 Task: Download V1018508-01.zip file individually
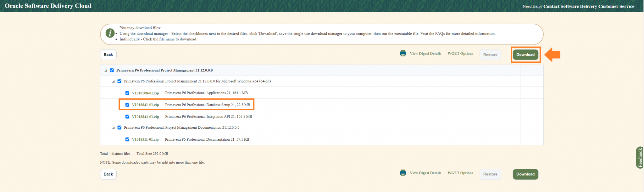click(x=145, y=93)
